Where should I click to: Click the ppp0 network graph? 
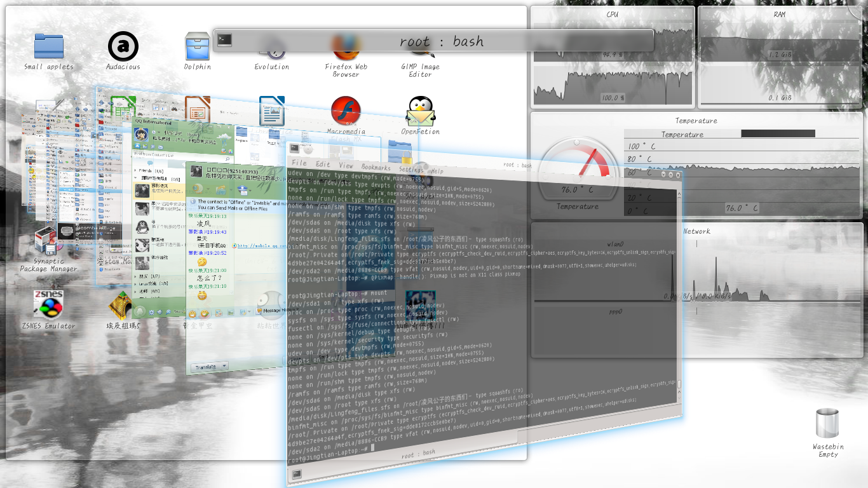[696, 331]
